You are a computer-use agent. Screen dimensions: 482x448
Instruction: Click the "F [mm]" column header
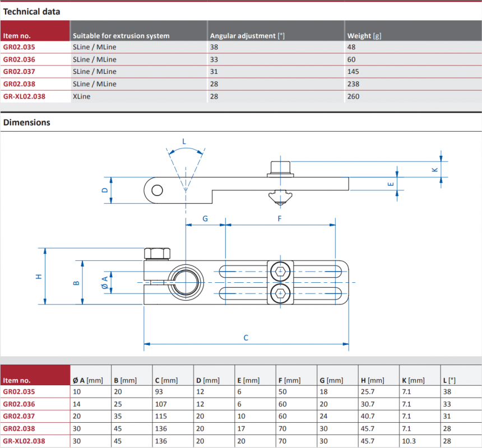point(290,380)
